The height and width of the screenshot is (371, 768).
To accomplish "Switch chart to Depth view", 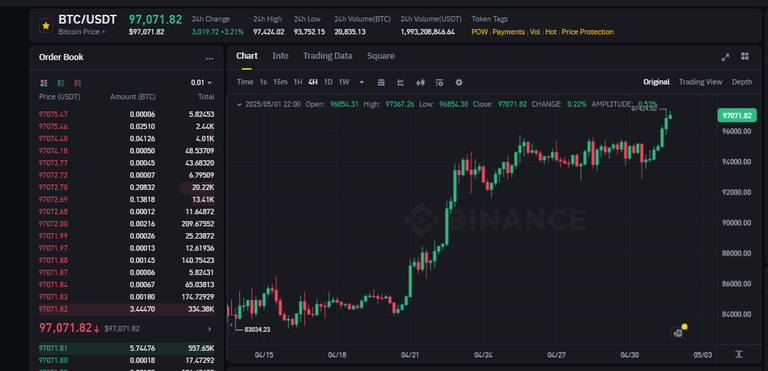I will [742, 82].
